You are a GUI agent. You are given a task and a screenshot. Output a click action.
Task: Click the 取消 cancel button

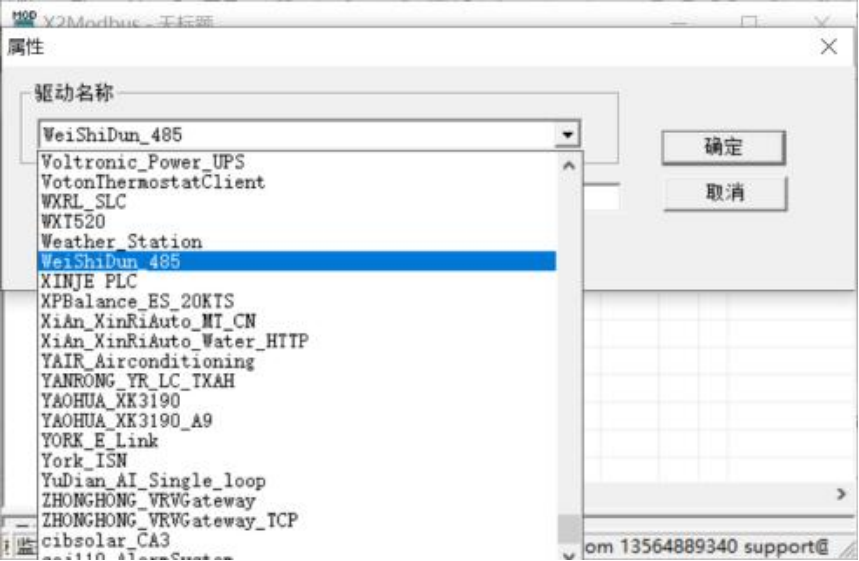point(725,193)
